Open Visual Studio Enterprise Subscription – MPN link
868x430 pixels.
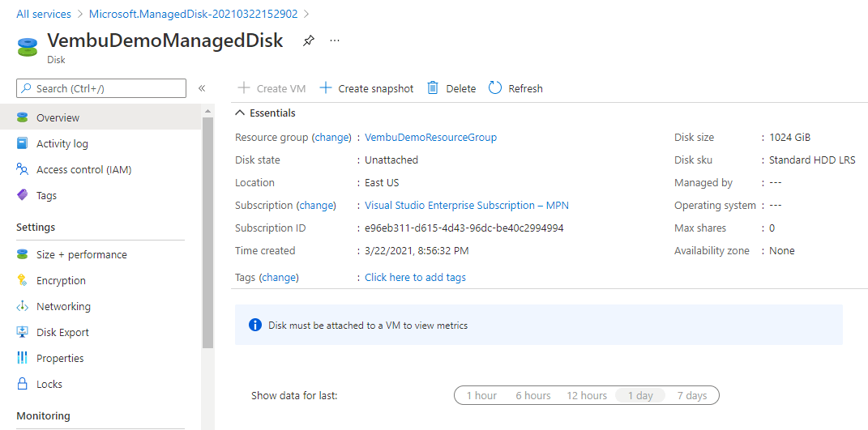coord(467,206)
